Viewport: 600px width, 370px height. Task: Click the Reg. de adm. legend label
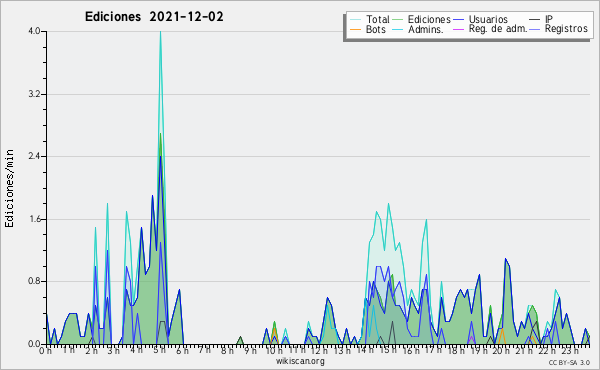coord(498,29)
